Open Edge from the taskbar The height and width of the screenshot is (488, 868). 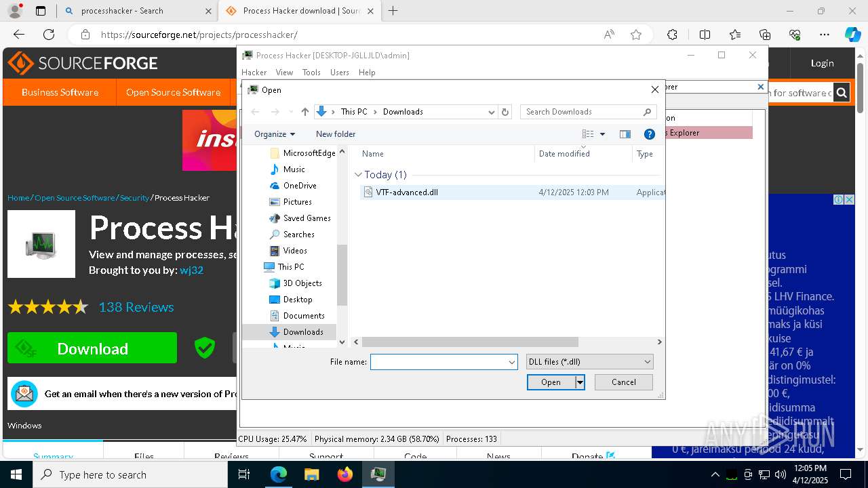[x=279, y=474]
